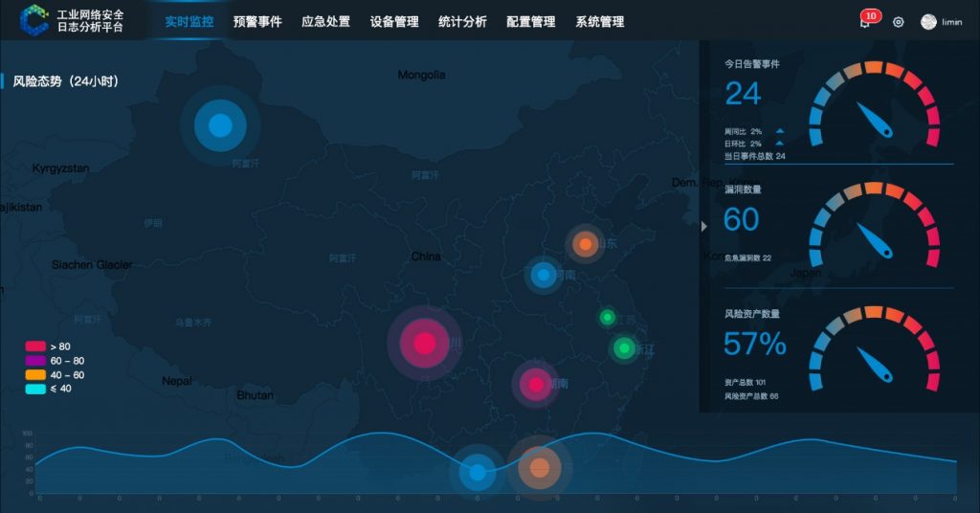Click the China map label

pos(426,256)
